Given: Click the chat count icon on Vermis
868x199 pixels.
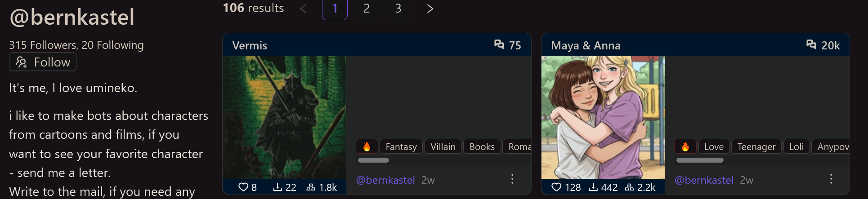Looking at the screenshot, I should pyautogui.click(x=499, y=44).
